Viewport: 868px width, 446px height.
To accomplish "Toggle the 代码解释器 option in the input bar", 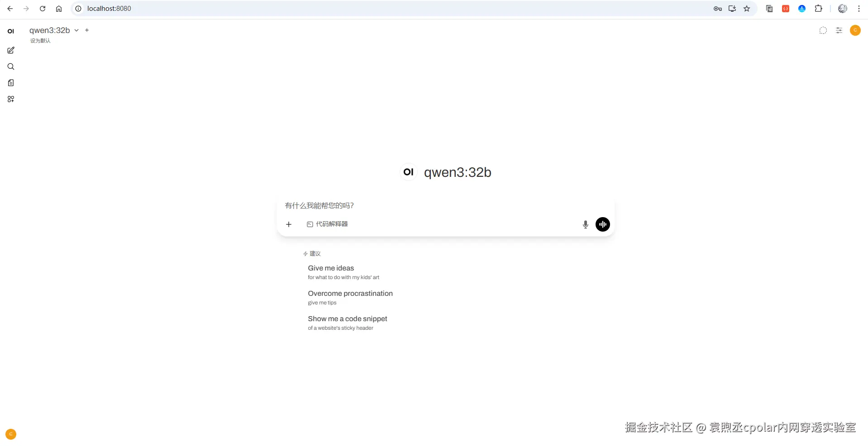I will [x=327, y=224].
